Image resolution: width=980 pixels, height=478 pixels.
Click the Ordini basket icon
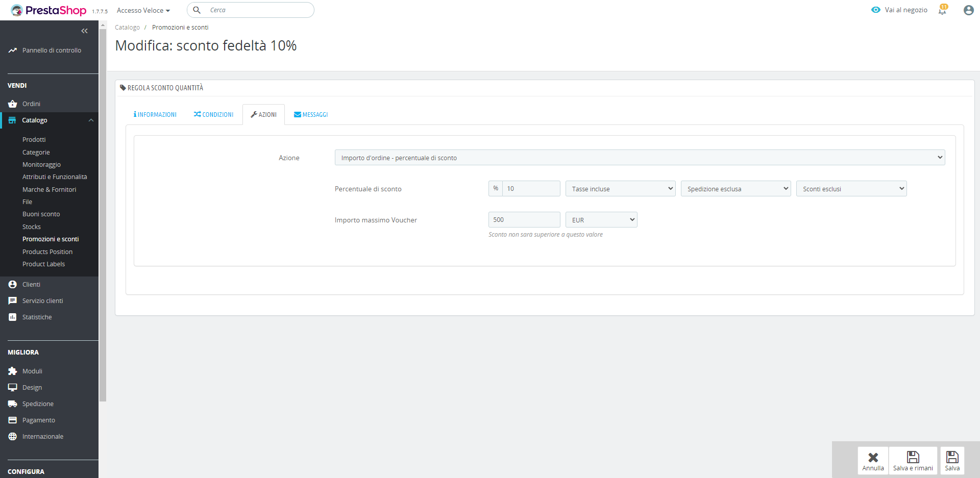coord(13,104)
